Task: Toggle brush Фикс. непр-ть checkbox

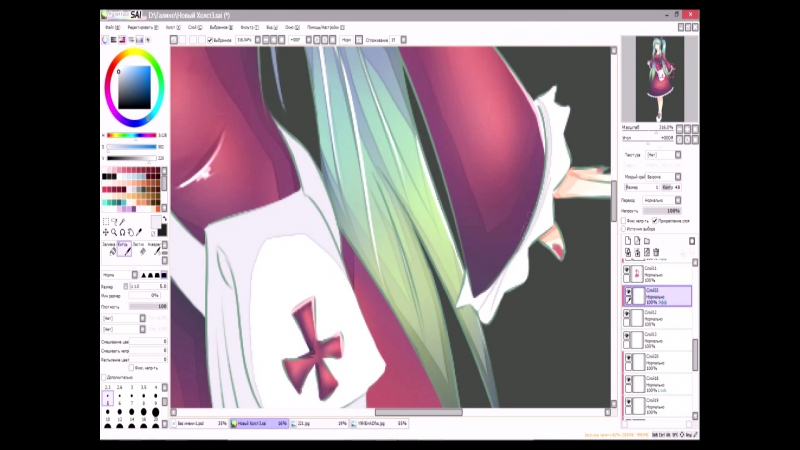Action: coord(131,367)
